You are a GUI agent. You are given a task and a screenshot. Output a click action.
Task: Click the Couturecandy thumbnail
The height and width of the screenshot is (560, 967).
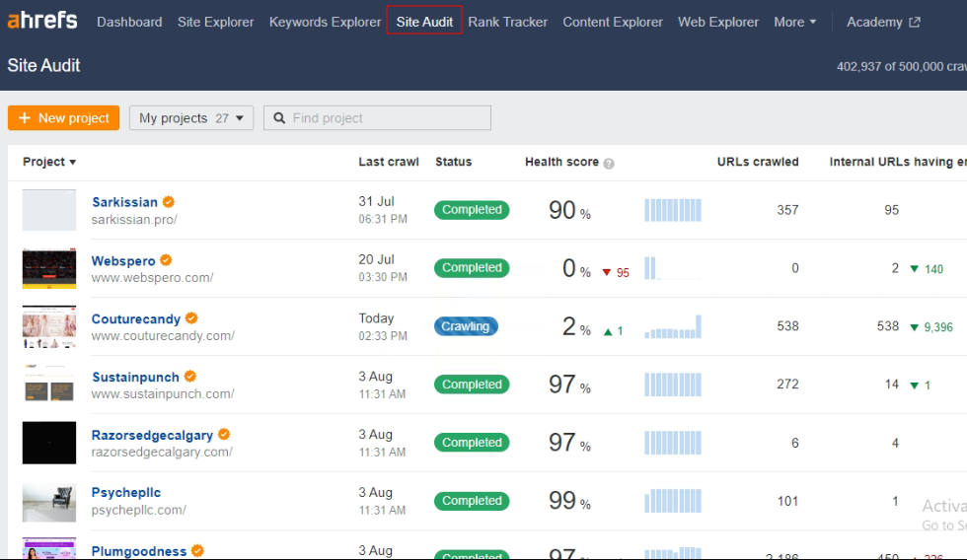(49, 326)
